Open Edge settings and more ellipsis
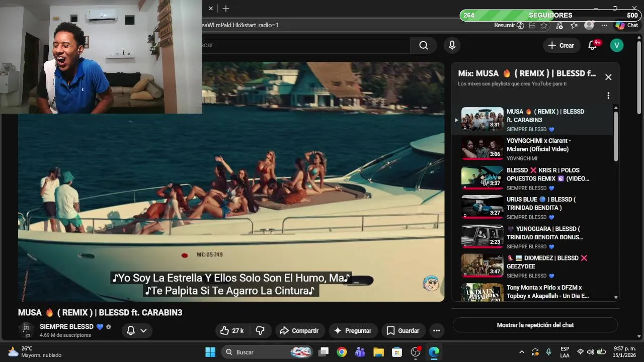The width and height of the screenshot is (644, 362). coord(604,25)
